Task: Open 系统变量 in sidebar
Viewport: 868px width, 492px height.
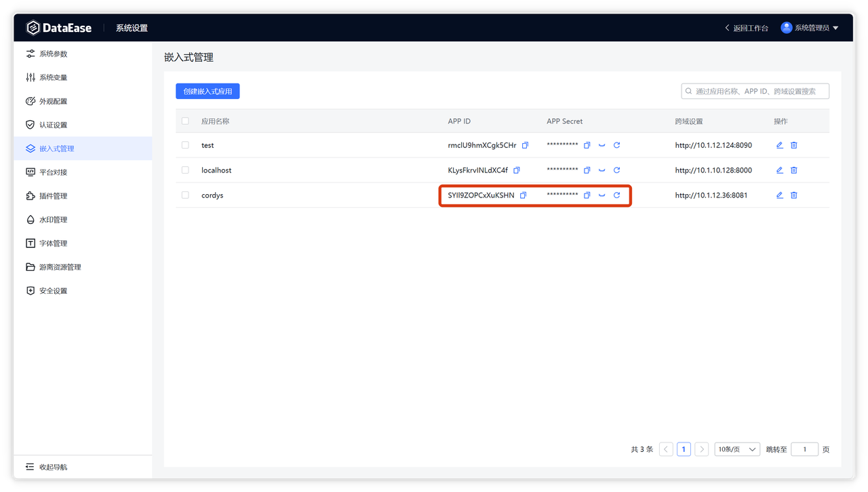Action: point(83,77)
